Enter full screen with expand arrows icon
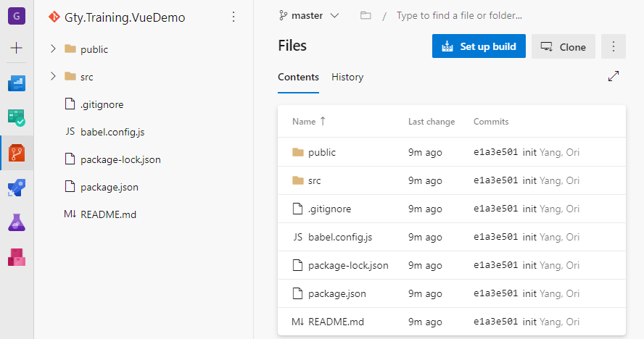This screenshot has width=644, height=339. pos(614,76)
